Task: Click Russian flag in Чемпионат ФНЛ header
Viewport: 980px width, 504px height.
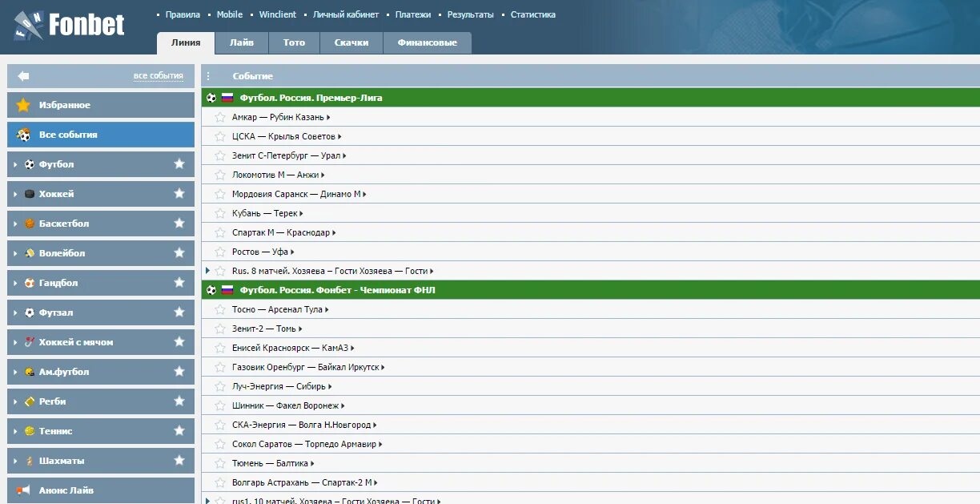Action: point(227,290)
